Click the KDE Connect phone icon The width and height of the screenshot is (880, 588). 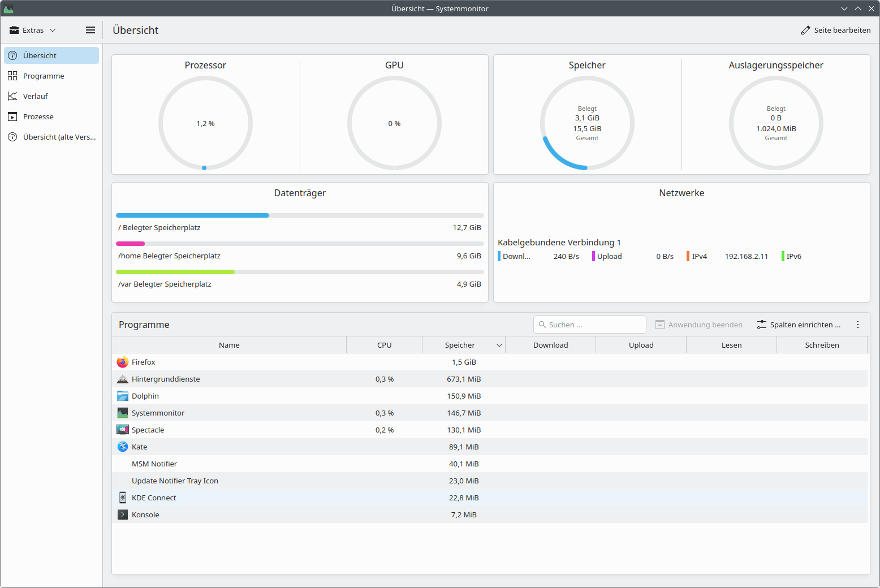[123, 498]
